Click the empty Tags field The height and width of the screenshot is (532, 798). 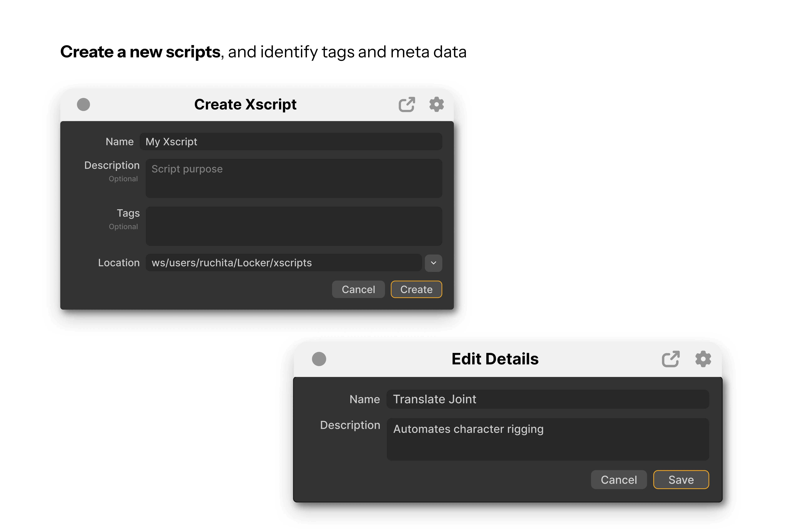coord(294,226)
